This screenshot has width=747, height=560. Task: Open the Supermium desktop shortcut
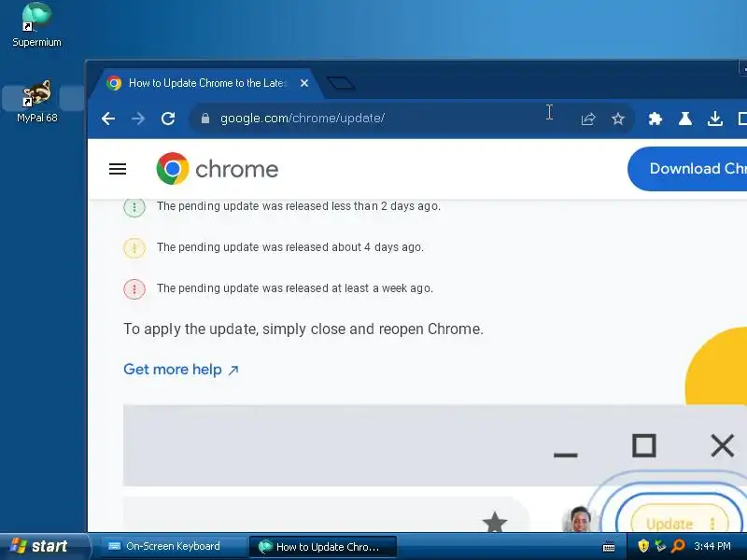[x=36, y=25]
